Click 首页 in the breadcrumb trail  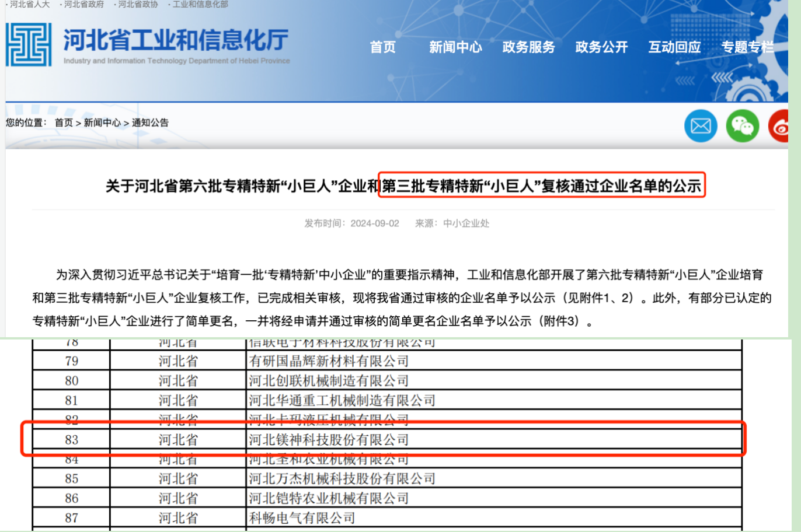(64, 123)
